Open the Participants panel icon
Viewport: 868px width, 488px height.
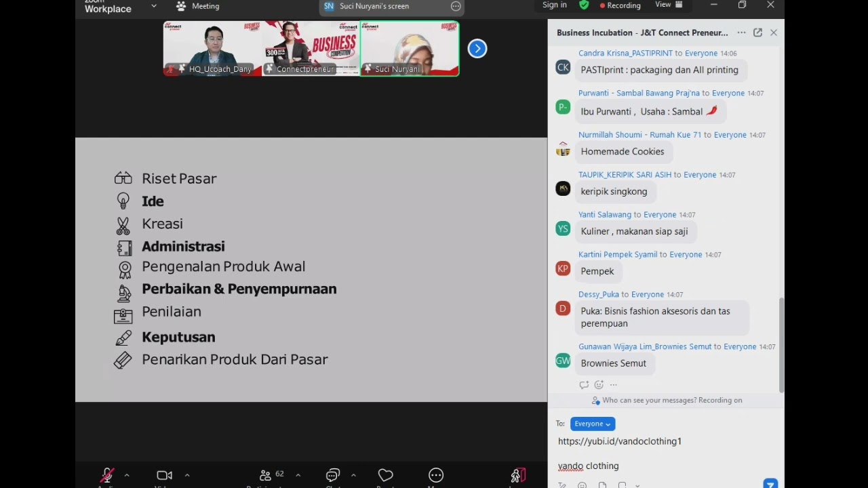tap(266, 476)
